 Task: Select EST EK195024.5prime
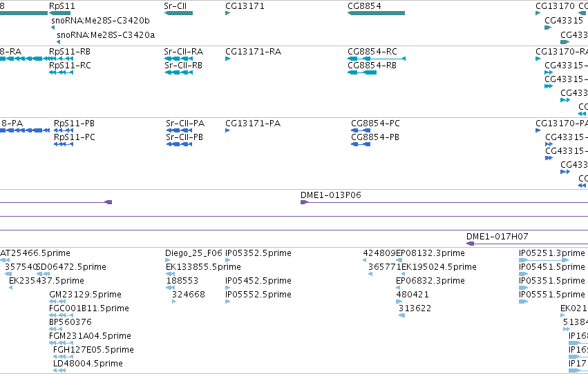(x=439, y=267)
